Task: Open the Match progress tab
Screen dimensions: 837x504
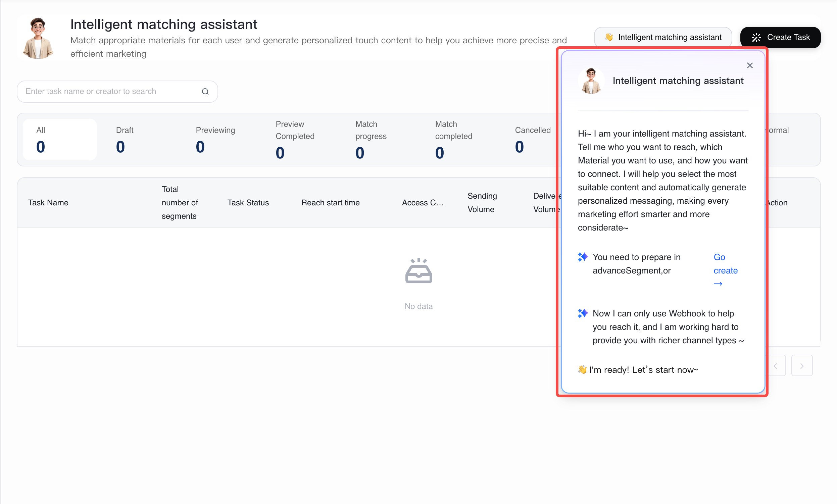Action: click(379, 140)
